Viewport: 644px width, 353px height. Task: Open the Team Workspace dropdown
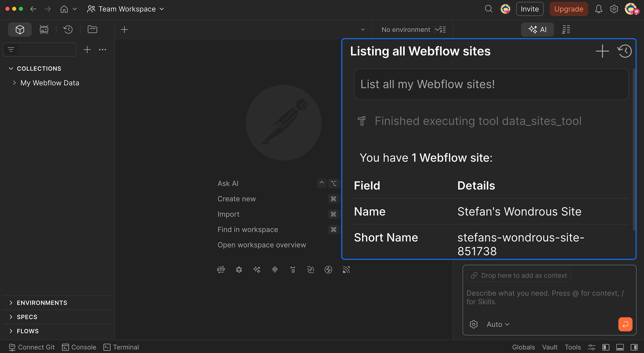coord(126,9)
